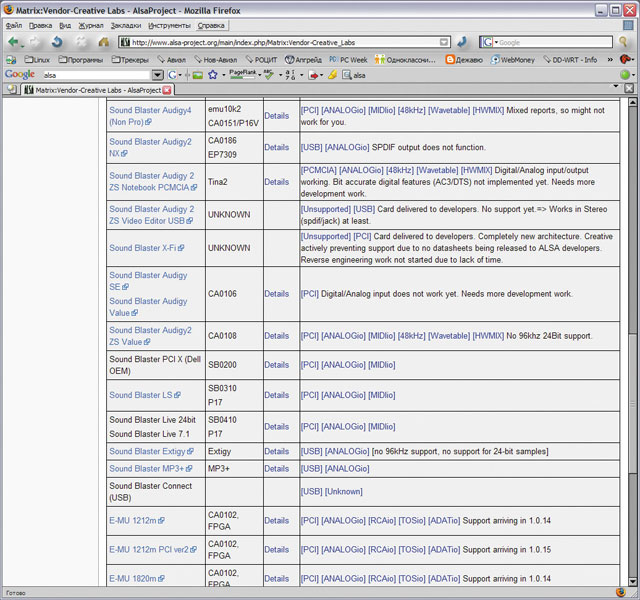Click the Blogger Дежавю bookmark

click(x=464, y=60)
